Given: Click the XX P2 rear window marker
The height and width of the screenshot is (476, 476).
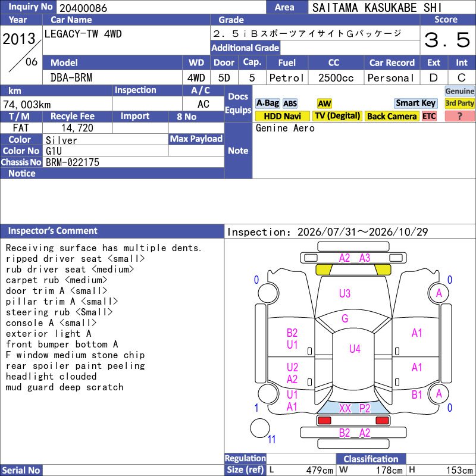Looking at the screenshot, I should click(x=354, y=408).
